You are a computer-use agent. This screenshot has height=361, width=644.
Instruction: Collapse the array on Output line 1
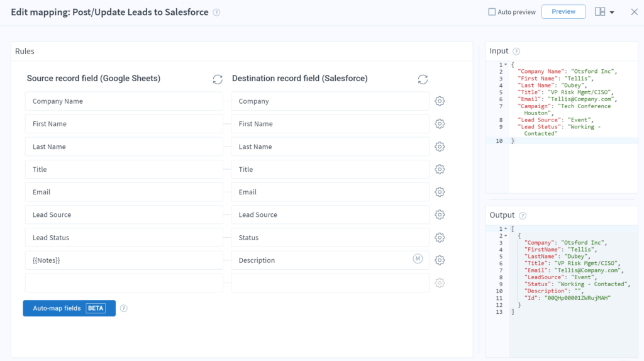point(506,229)
